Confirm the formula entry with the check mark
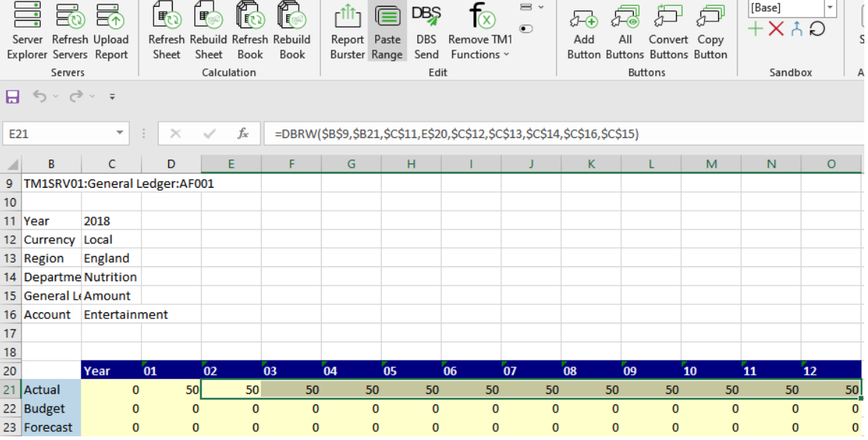 209,134
